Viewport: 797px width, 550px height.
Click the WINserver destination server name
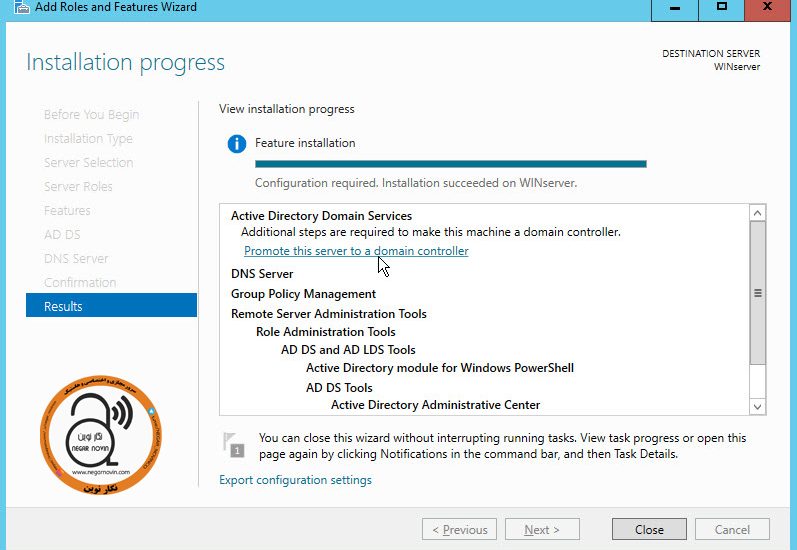pyautogui.click(x=737, y=67)
